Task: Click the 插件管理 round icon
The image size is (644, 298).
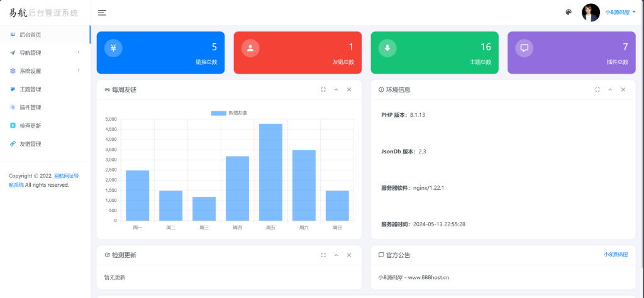Action: click(13, 108)
